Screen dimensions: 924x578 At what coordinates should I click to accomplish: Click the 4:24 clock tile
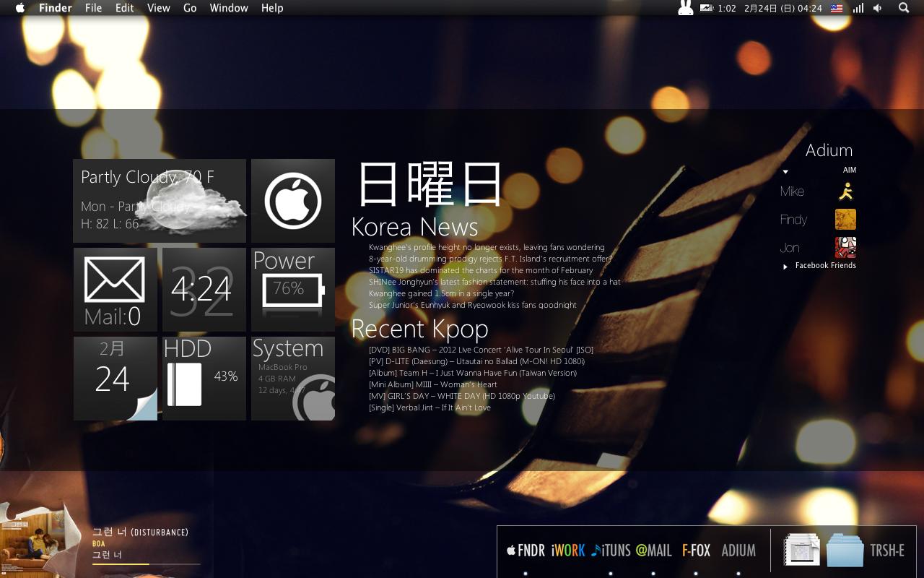point(204,290)
